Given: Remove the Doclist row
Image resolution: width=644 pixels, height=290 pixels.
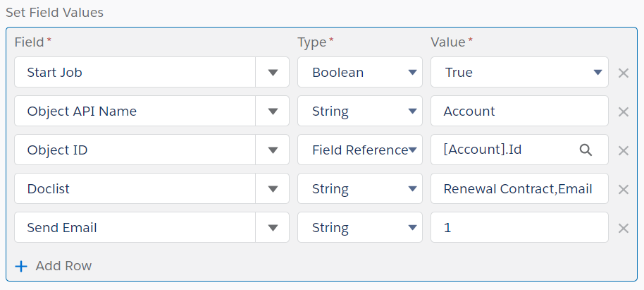Looking at the screenshot, I should (624, 189).
